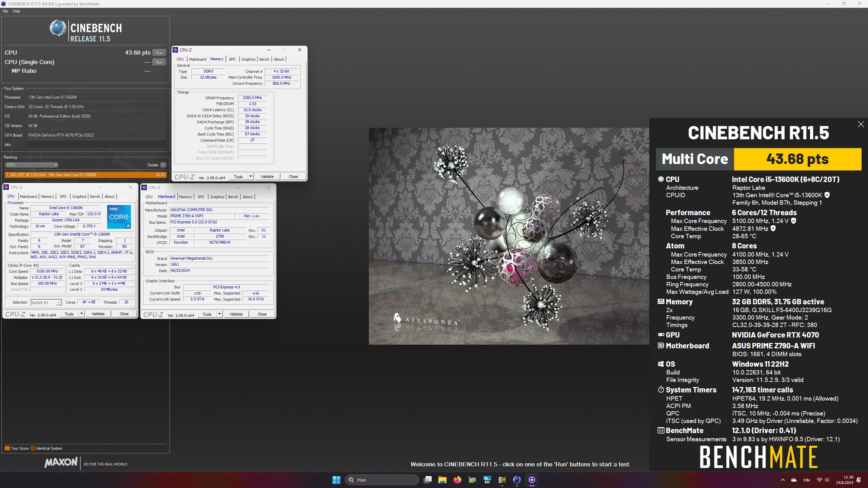Click the CPU-Z title icon of Memory window

pos(175,50)
